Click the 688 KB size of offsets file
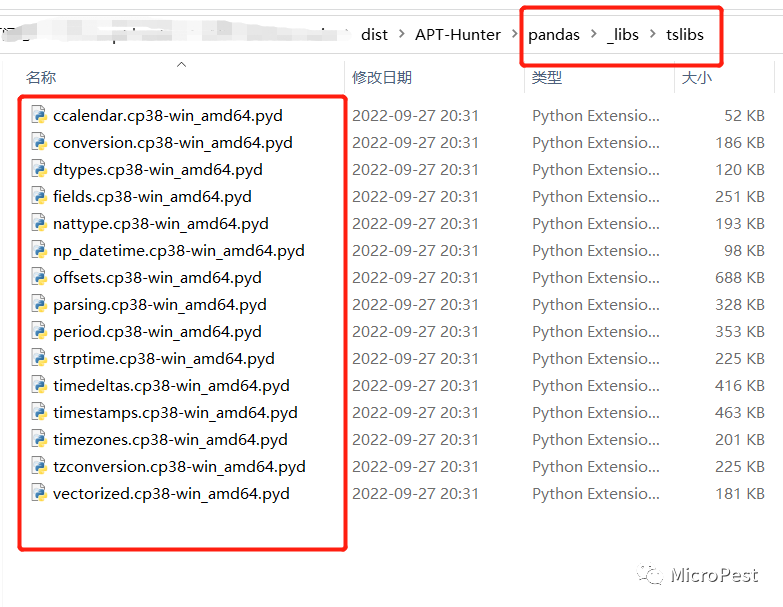783x607 pixels. tap(740, 278)
